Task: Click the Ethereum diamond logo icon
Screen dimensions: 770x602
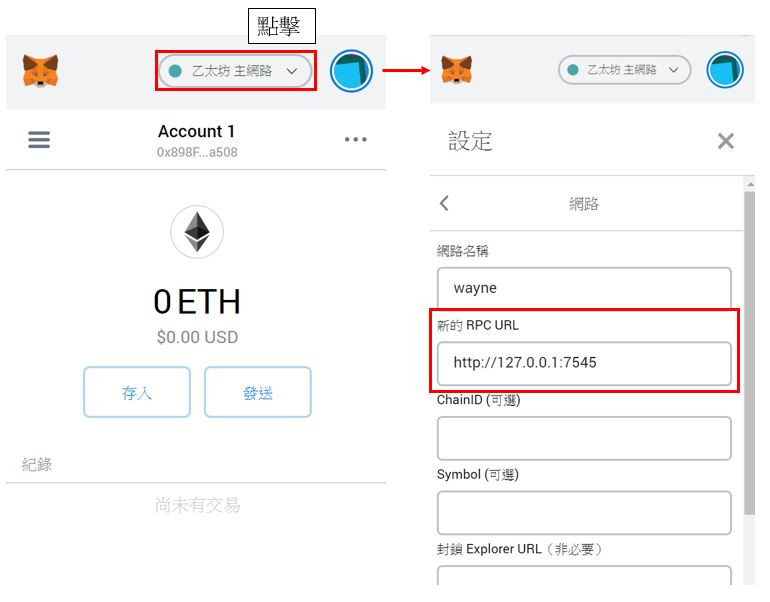Action: (x=197, y=232)
